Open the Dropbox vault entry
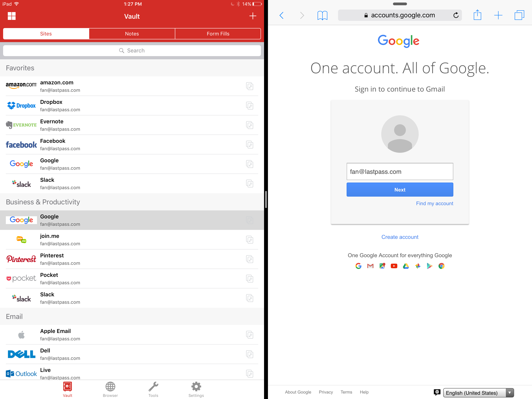This screenshot has height=399, width=532. pos(132,105)
